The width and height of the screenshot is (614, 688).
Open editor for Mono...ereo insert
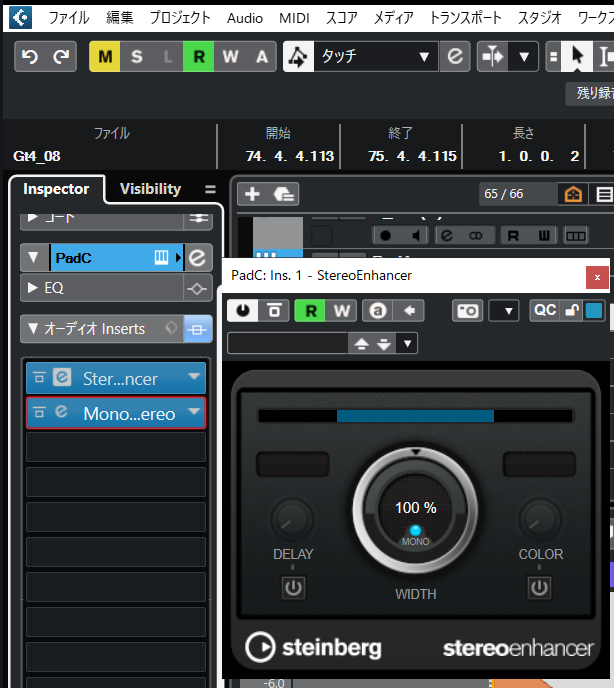pos(62,412)
